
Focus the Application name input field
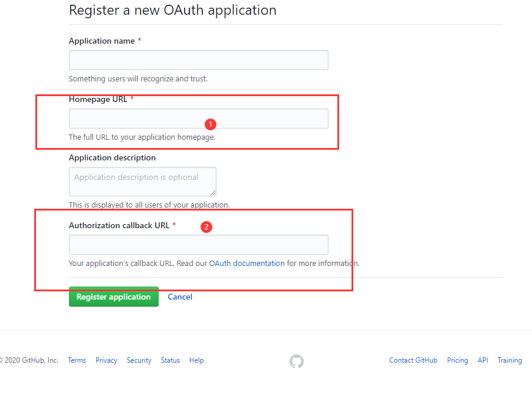tap(199, 60)
